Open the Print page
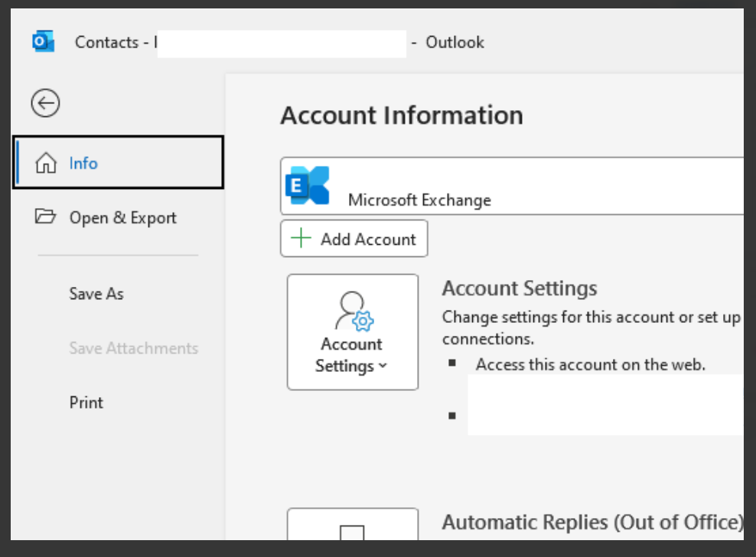This screenshot has width=756, height=557. tap(86, 402)
